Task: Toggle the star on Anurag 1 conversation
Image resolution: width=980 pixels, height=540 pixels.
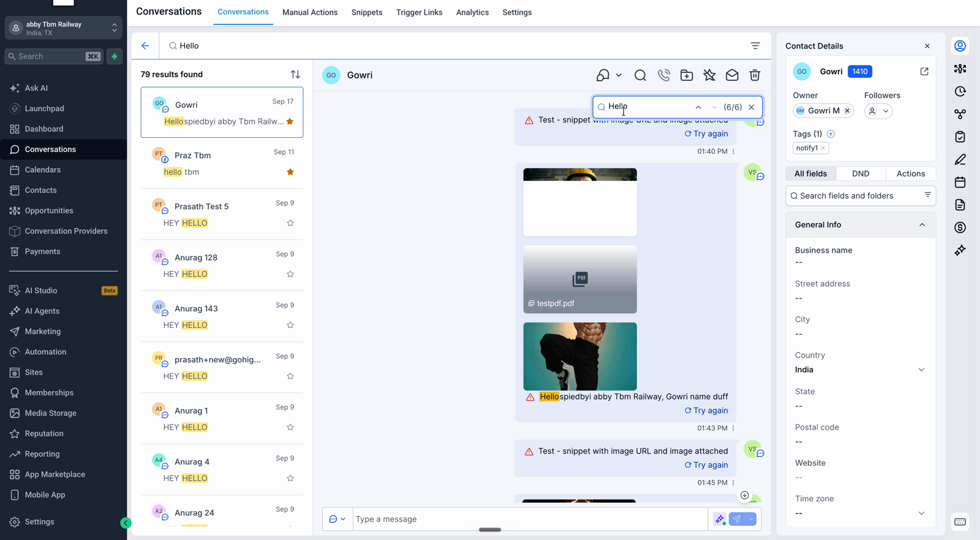Action: pos(290,427)
